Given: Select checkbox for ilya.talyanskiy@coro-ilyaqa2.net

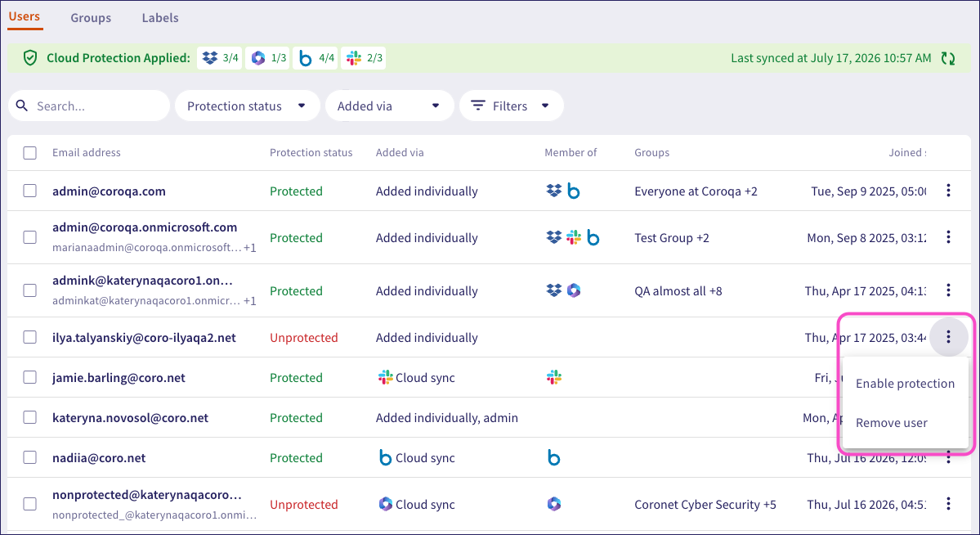Looking at the screenshot, I should [30, 337].
